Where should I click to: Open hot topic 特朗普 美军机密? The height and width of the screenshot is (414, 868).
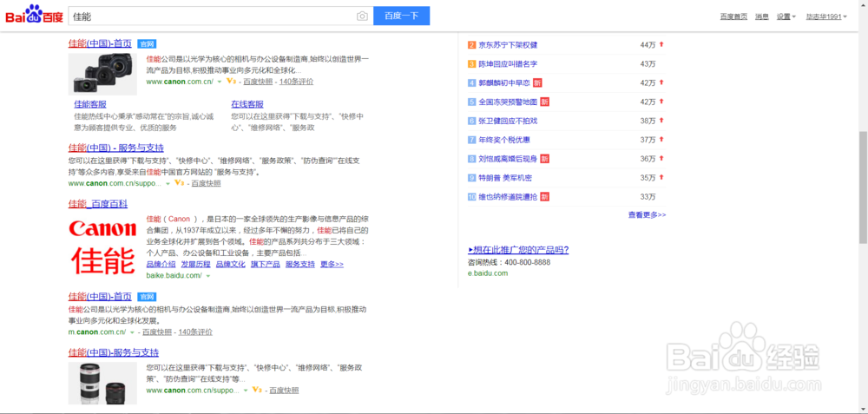506,178
